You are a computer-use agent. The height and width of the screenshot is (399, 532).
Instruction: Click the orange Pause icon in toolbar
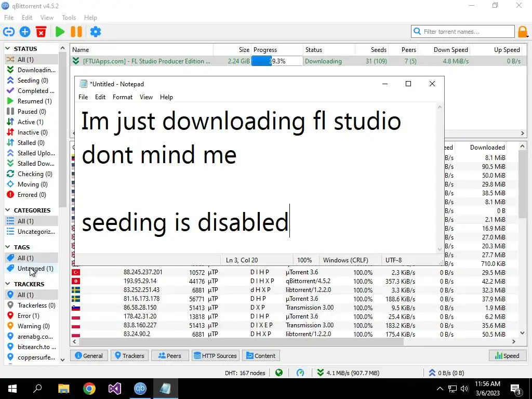point(76,32)
